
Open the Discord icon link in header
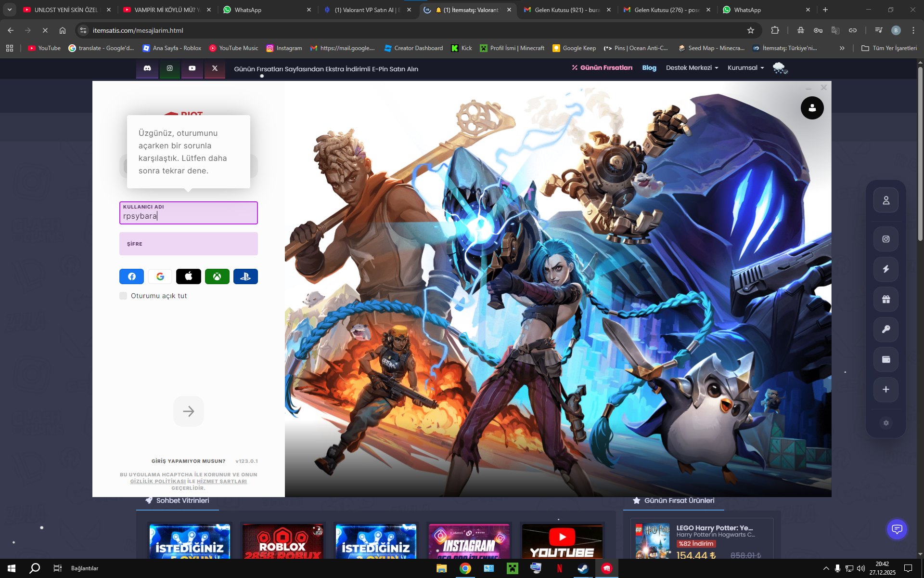tap(147, 68)
